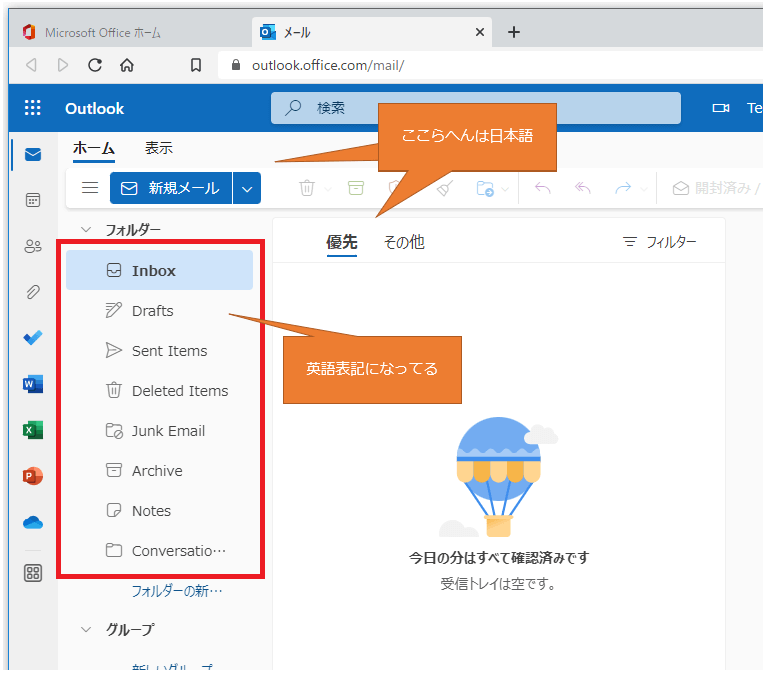Image resolution: width=771 pixels, height=674 pixels.
Task: Open the Sent Items folder
Action: tap(169, 351)
